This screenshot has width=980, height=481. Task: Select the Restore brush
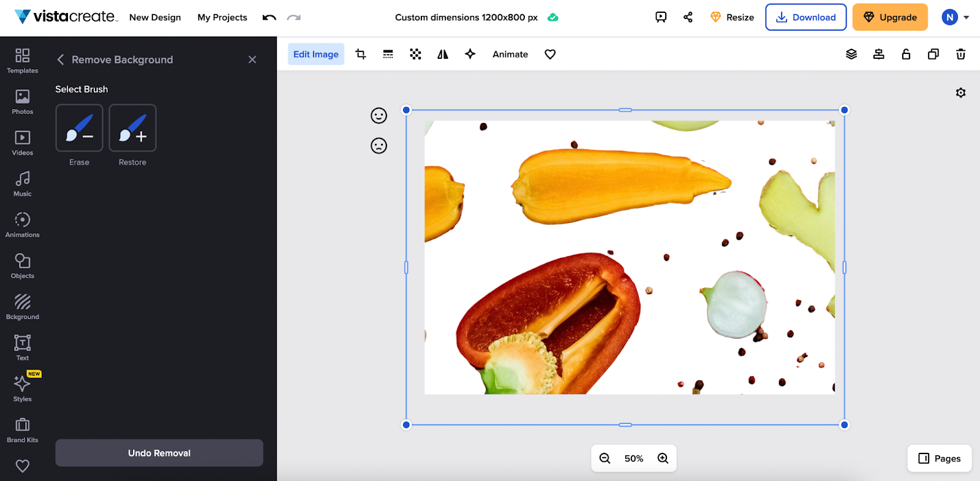(x=132, y=127)
